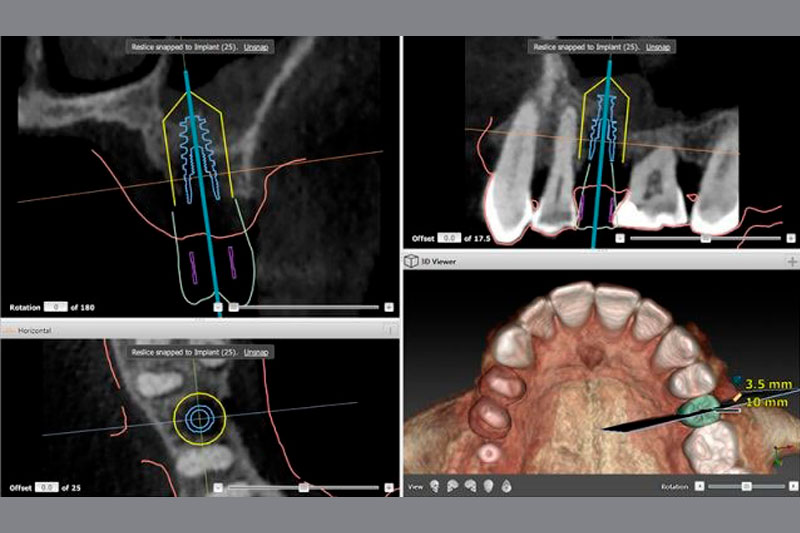This screenshot has height=533, width=800.
Task: Click the menu button on Horizontal panel header
Action: click(x=390, y=329)
